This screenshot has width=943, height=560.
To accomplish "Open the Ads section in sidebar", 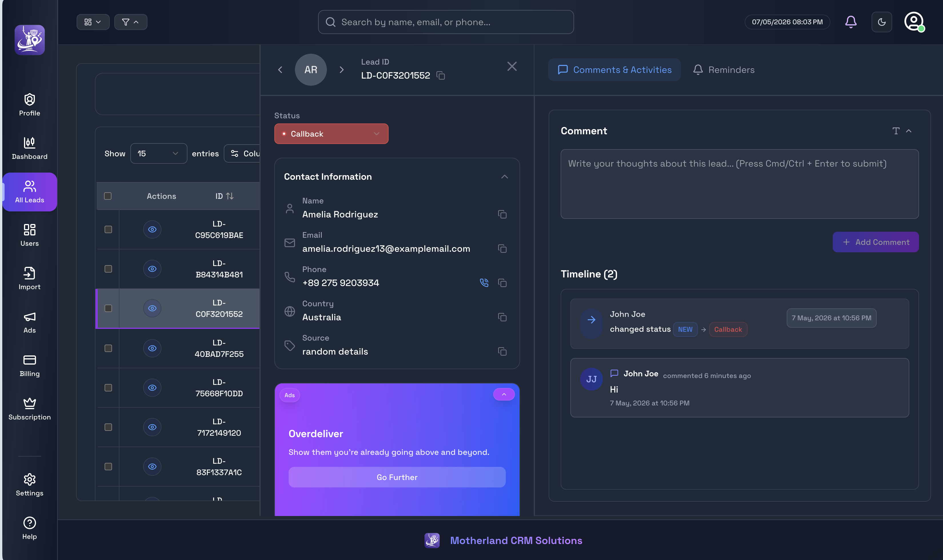I will click(x=29, y=322).
